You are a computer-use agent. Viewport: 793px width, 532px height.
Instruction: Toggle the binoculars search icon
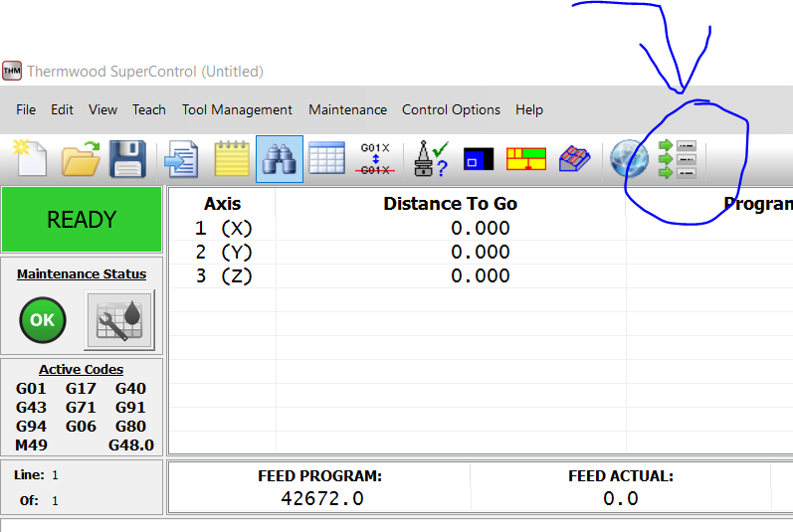pos(280,159)
